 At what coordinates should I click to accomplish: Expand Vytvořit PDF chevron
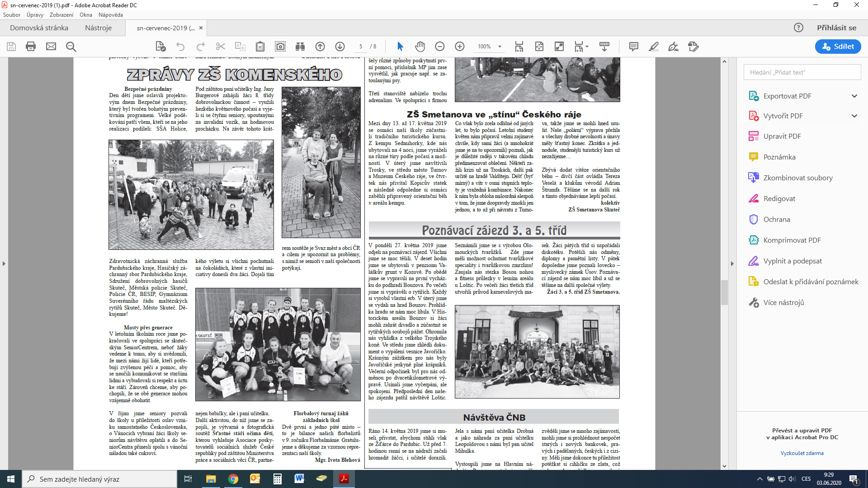854,116
